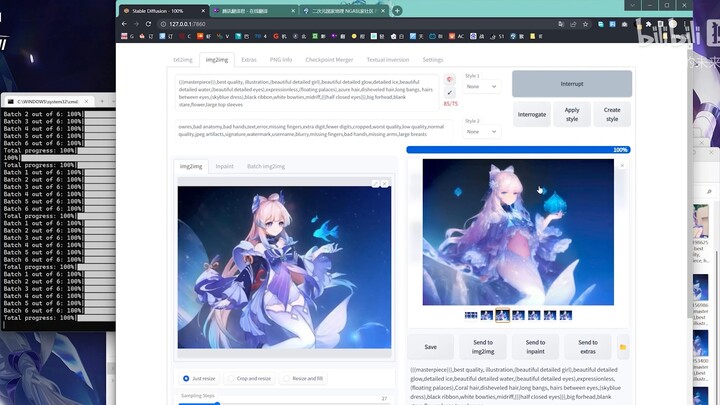The image size is (720, 405).
Task: Open the AC bookmark in bookmarks bar
Action: [x=456, y=36]
